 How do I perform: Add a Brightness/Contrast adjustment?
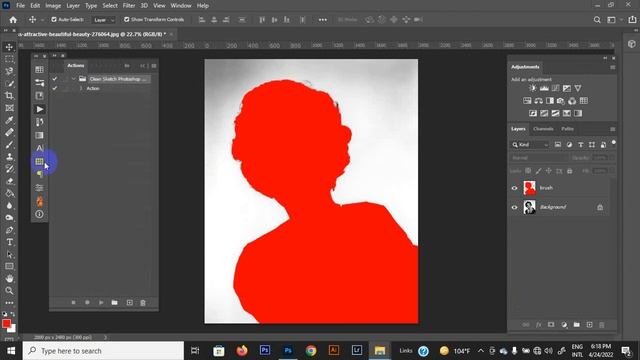[533, 88]
